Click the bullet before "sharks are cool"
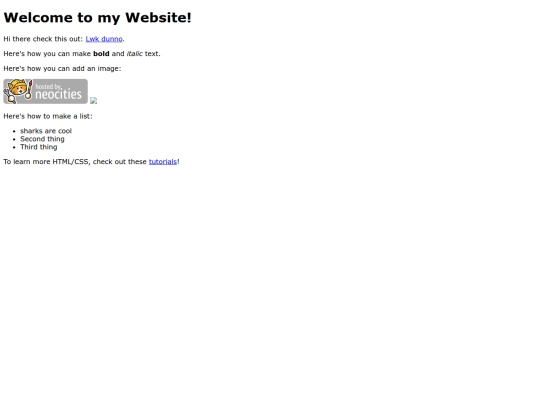 14,131
